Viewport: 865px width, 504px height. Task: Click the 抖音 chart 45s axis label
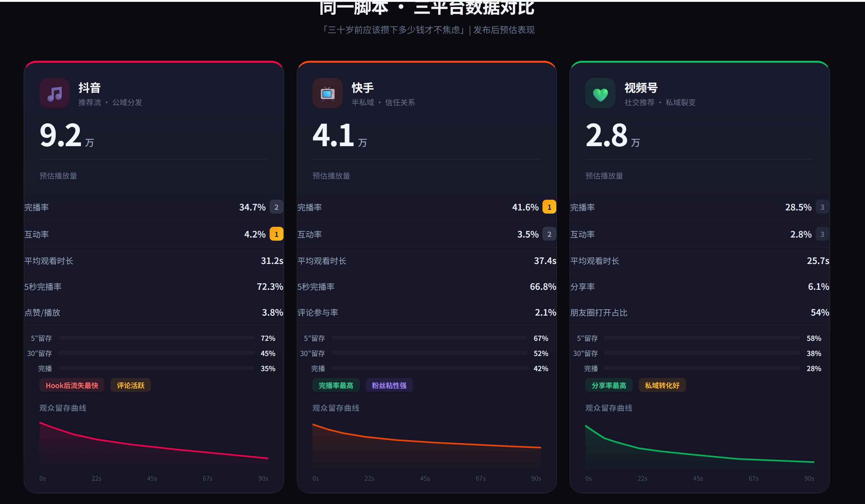pyautogui.click(x=152, y=478)
